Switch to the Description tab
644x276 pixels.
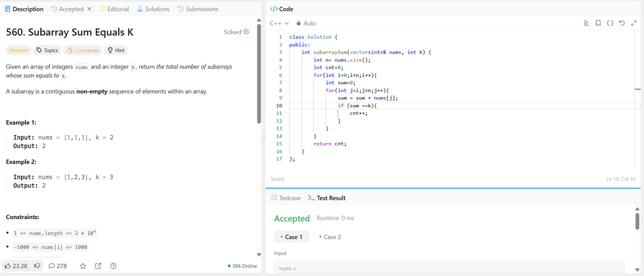point(24,9)
